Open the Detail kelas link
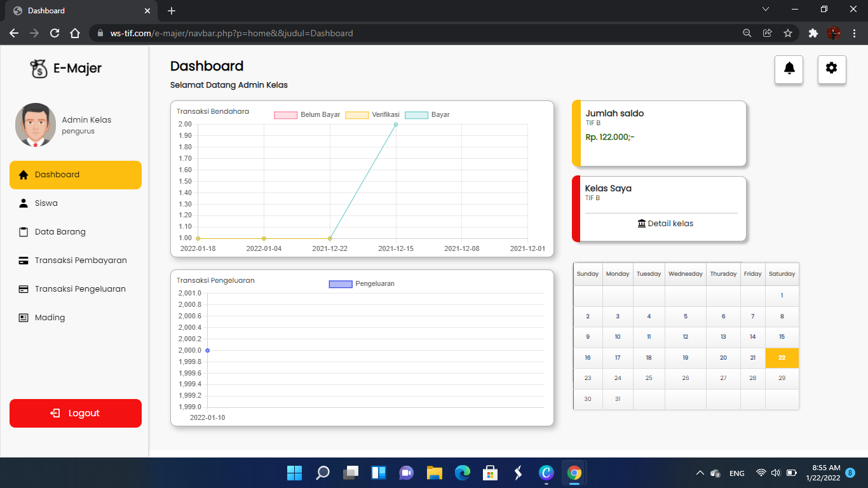Screen dimensions: 868x488 point(665,224)
